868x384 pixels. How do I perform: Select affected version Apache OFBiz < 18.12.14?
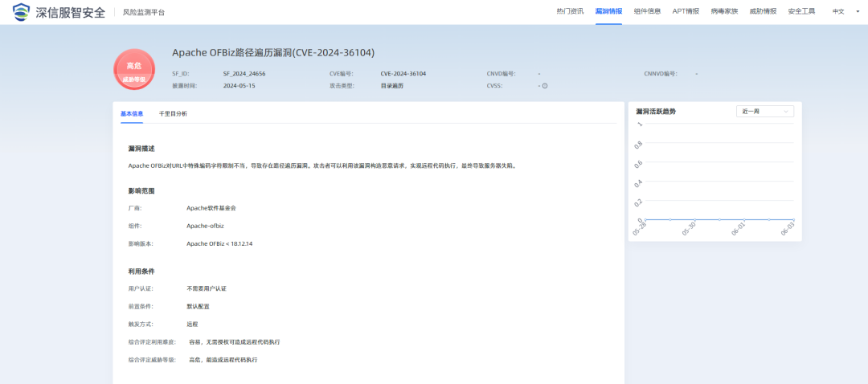click(x=219, y=243)
